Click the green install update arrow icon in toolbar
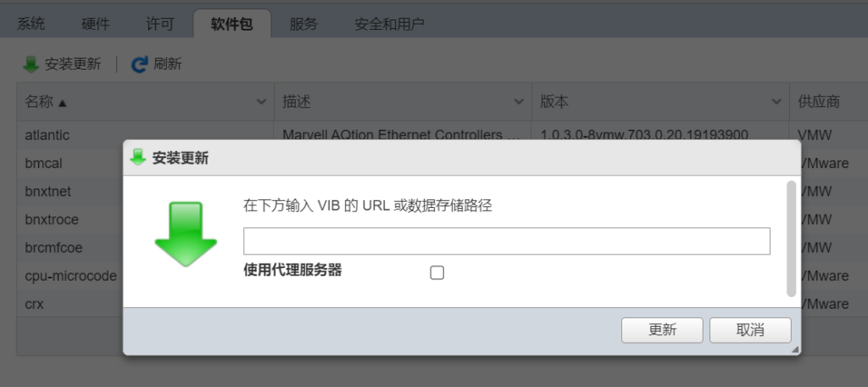Viewport: 868px width, 387px height. pos(31,64)
